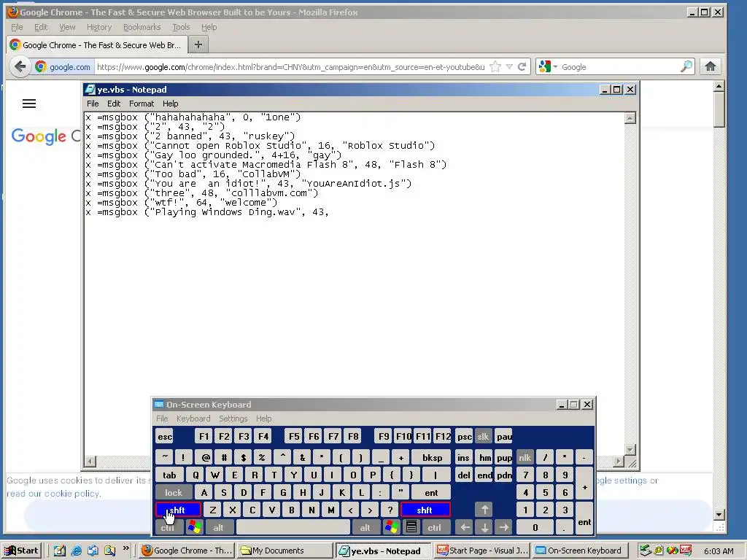Click the tab key on On-Screen Keyboard
This screenshot has height=560, width=747.
pyautogui.click(x=169, y=475)
